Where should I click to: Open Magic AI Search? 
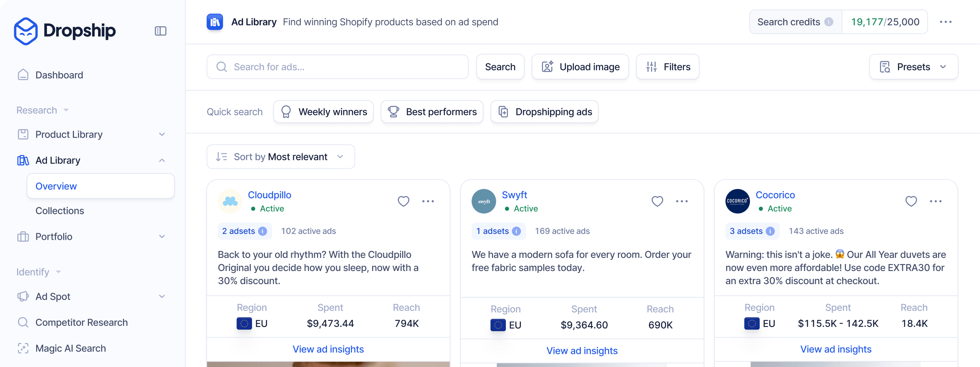[x=70, y=348]
